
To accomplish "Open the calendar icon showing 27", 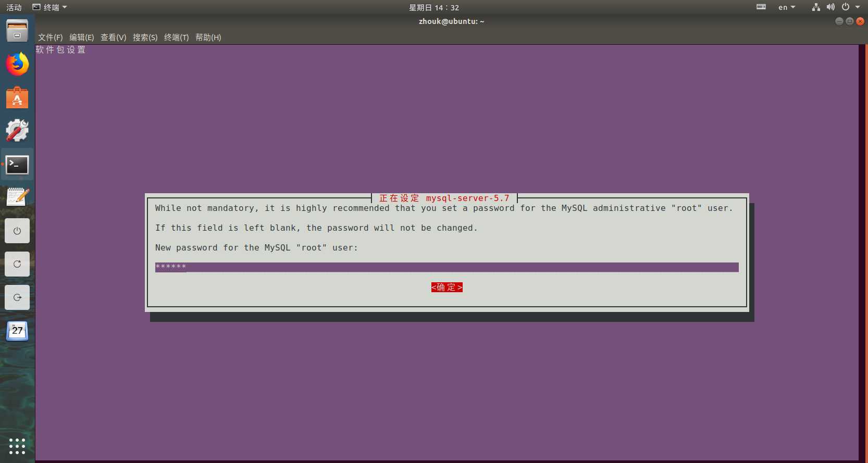I will (x=17, y=330).
